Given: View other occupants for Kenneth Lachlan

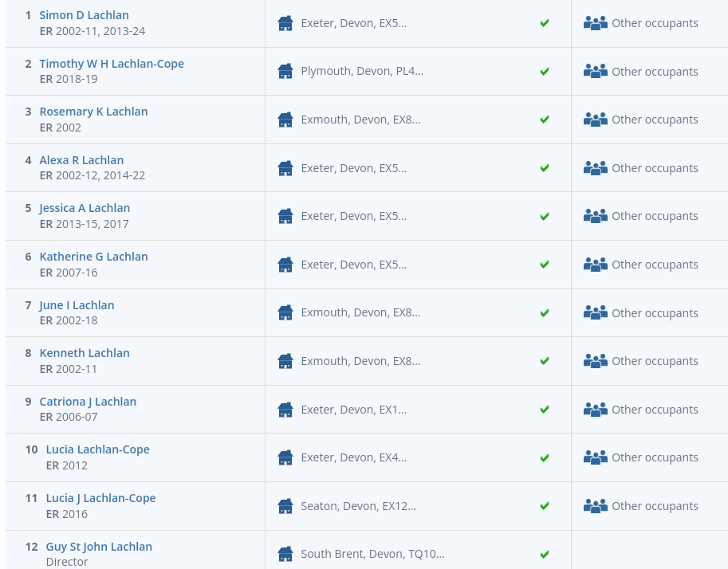Looking at the screenshot, I should click(655, 361).
